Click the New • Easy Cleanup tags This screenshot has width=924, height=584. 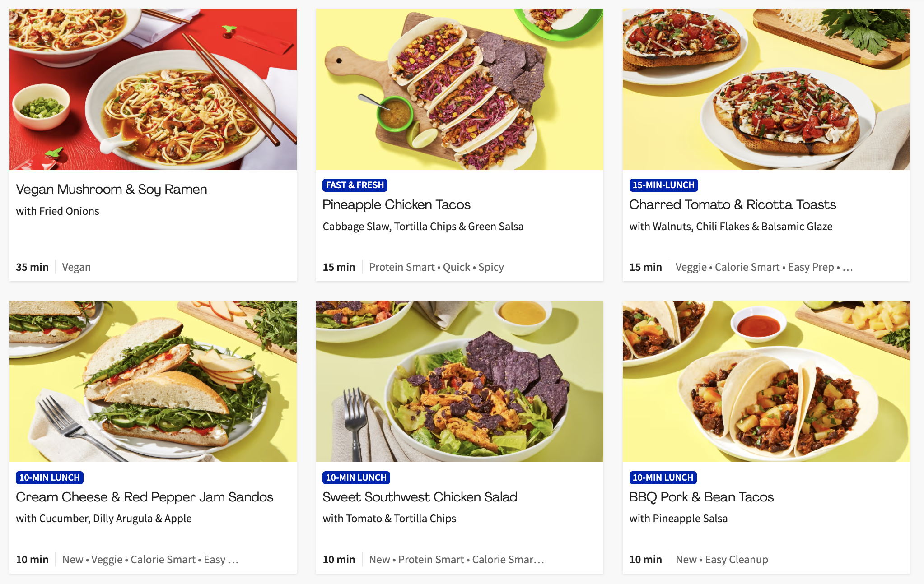coord(722,560)
